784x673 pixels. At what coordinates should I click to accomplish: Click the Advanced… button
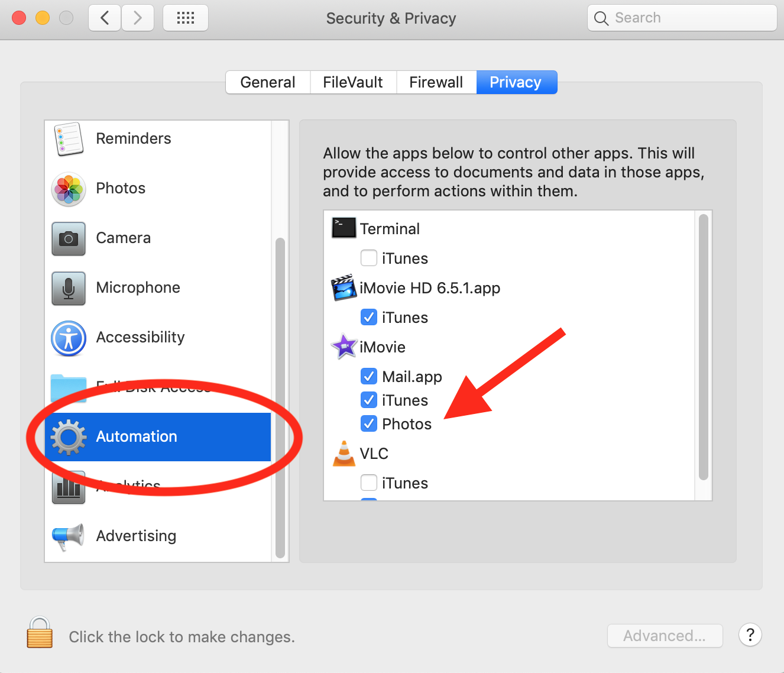[665, 636]
